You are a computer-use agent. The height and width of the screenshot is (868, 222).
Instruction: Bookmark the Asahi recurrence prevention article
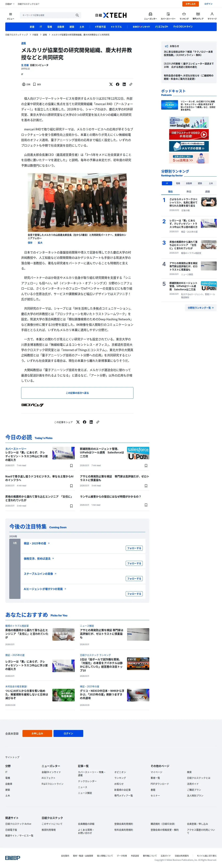pyautogui.click(x=146, y=486)
